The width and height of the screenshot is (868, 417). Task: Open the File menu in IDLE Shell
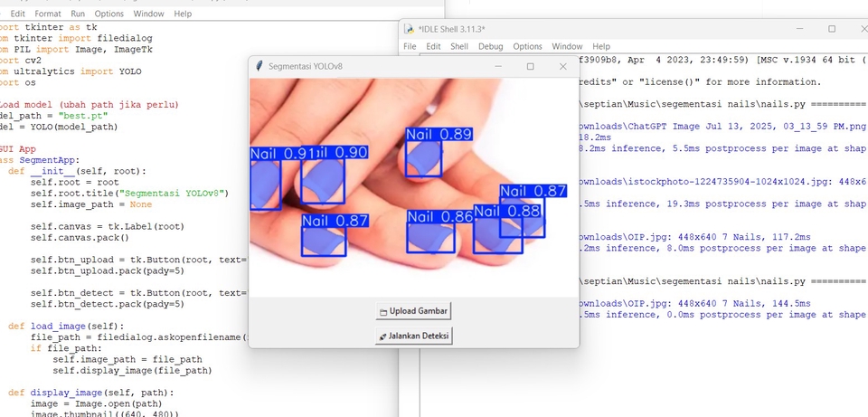pos(410,46)
